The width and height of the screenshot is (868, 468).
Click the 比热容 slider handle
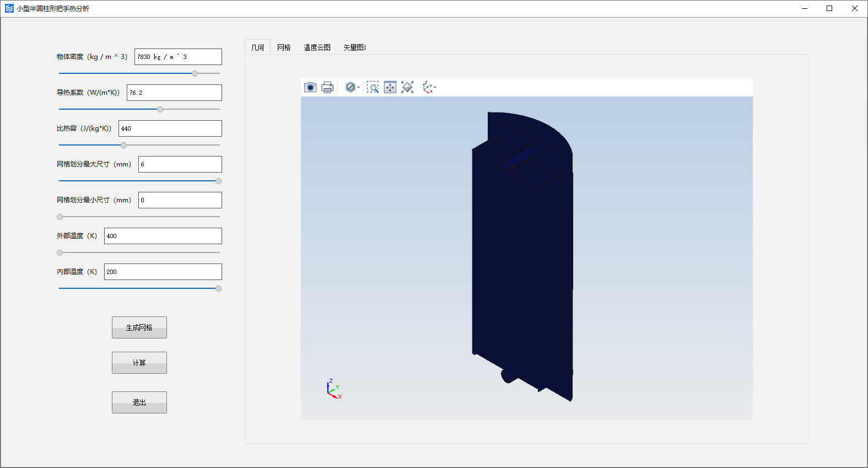(123, 145)
